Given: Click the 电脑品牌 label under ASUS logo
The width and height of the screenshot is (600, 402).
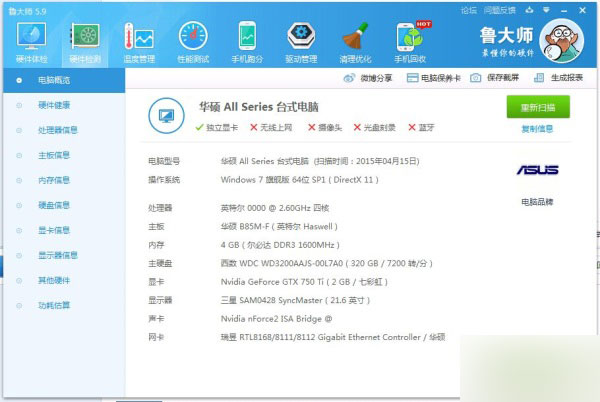Looking at the screenshot, I should click(537, 202).
